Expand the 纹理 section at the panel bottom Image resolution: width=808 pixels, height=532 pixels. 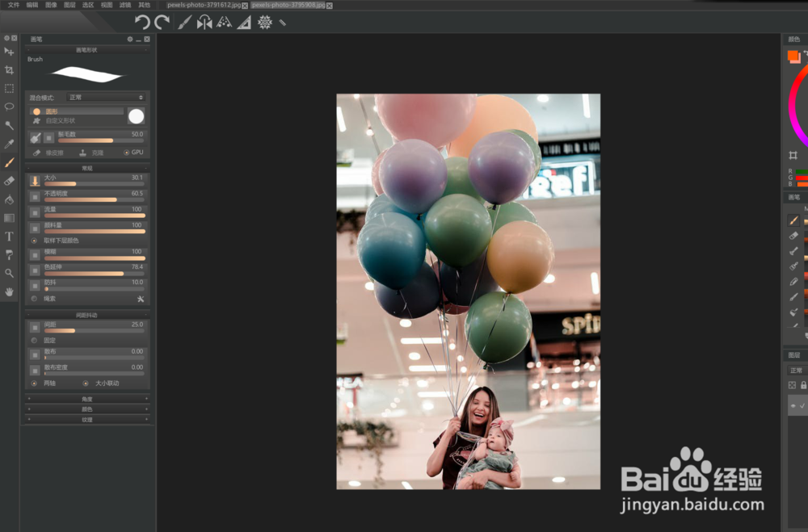click(x=86, y=421)
